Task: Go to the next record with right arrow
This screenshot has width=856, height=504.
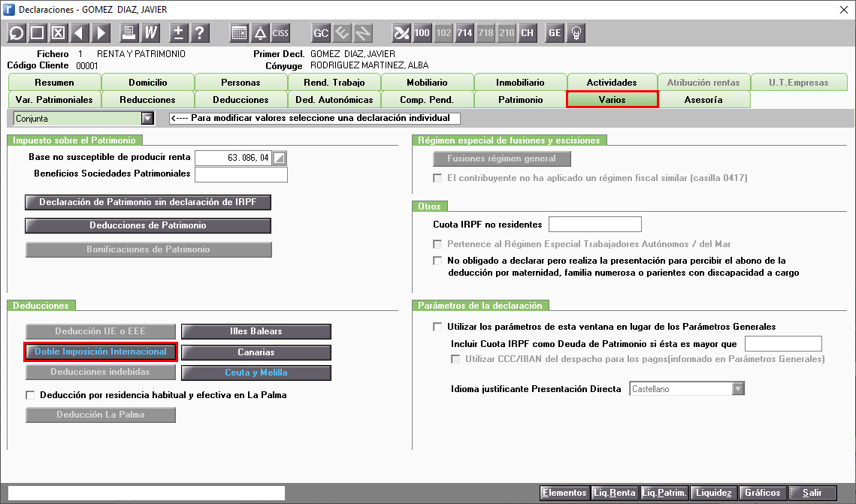Action: tap(101, 33)
